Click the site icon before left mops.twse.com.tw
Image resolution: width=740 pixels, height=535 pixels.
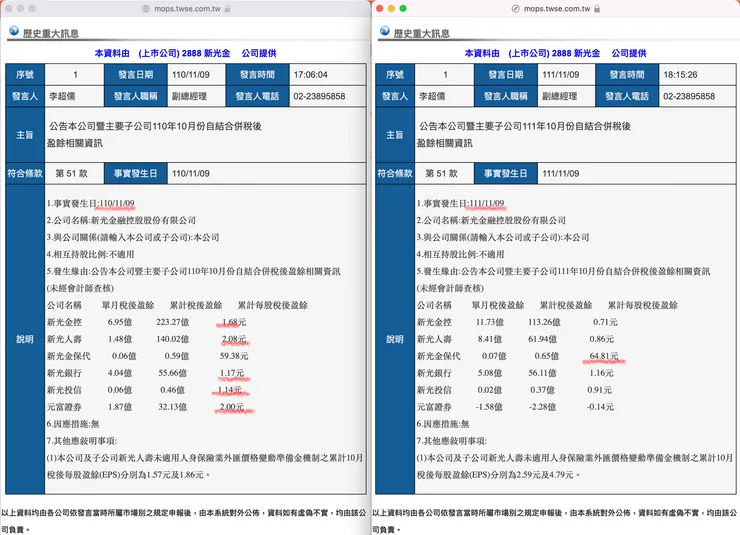[146, 8]
